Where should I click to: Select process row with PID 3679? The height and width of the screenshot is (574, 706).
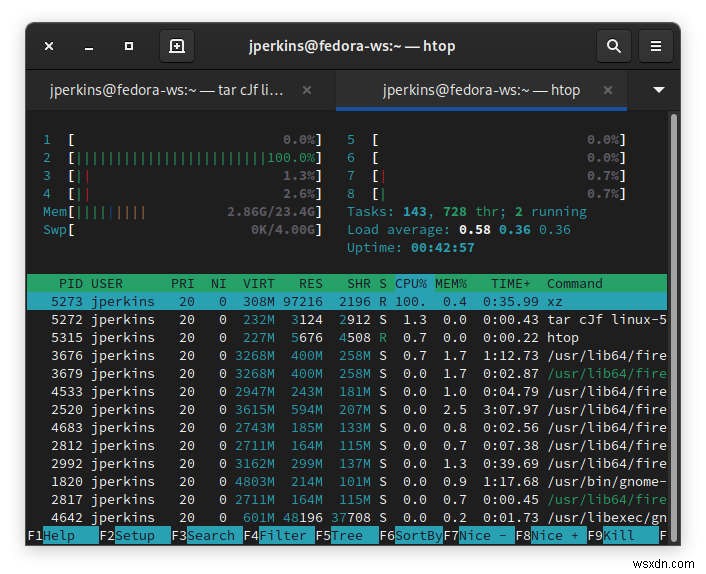tap(347, 373)
